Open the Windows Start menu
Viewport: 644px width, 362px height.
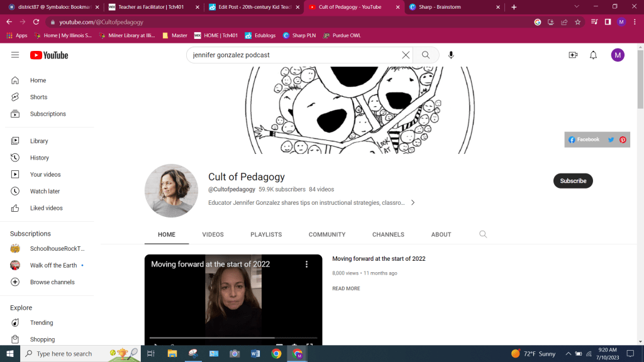coord(10,354)
